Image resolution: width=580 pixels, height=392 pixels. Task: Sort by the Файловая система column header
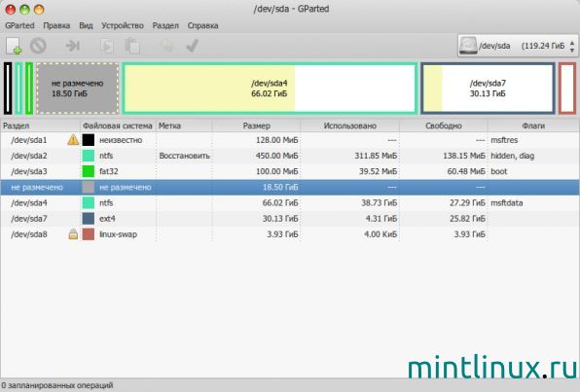pos(118,125)
